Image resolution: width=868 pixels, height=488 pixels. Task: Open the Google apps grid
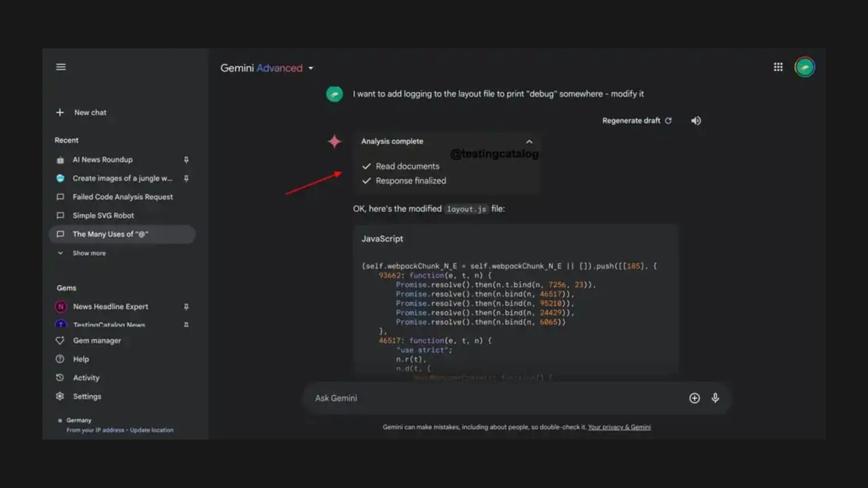[x=778, y=67]
